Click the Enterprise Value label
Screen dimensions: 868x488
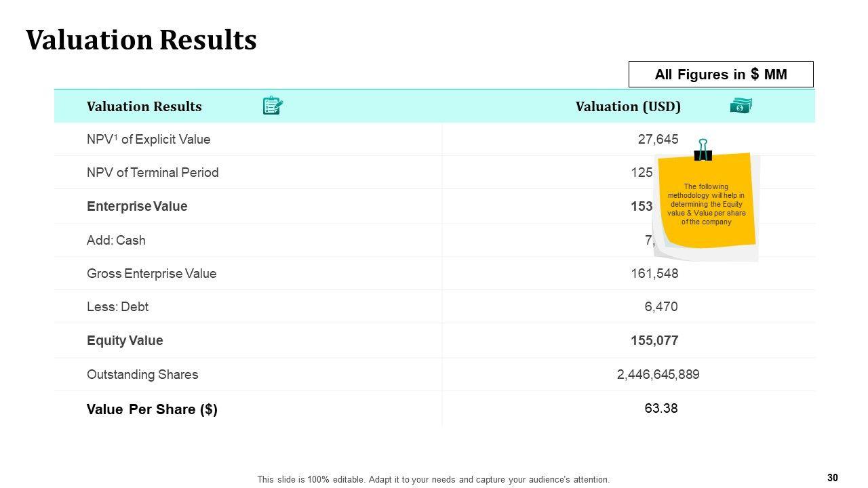tap(137, 206)
